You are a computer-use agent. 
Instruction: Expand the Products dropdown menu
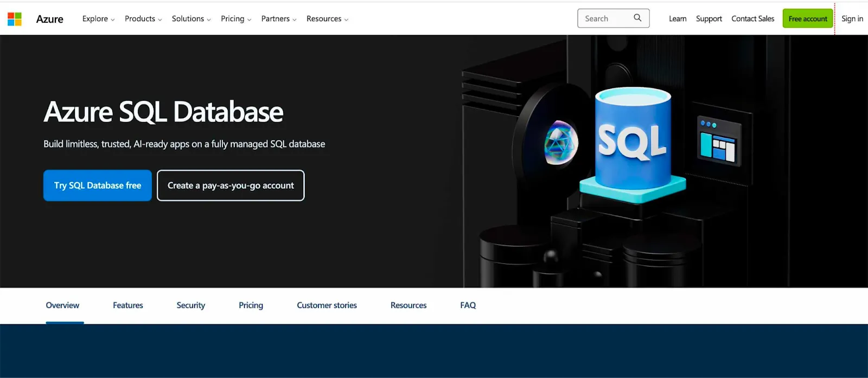(x=143, y=19)
